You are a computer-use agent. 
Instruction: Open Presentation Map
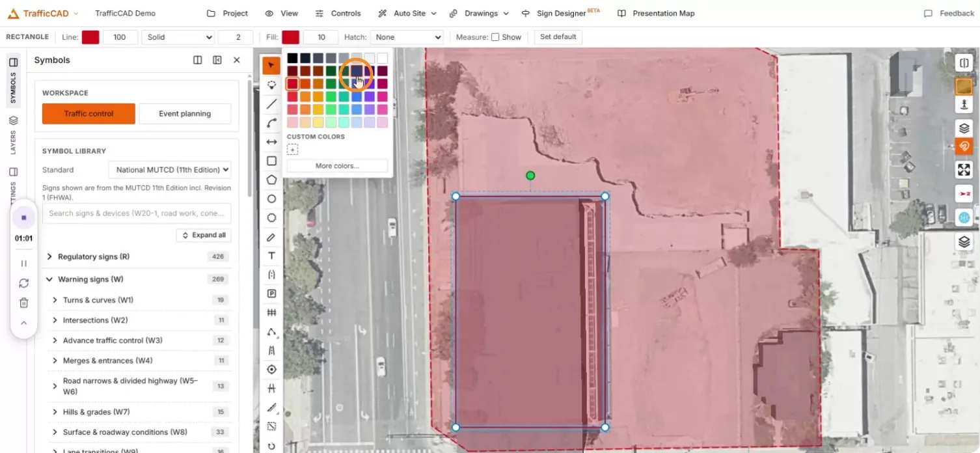(x=656, y=13)
